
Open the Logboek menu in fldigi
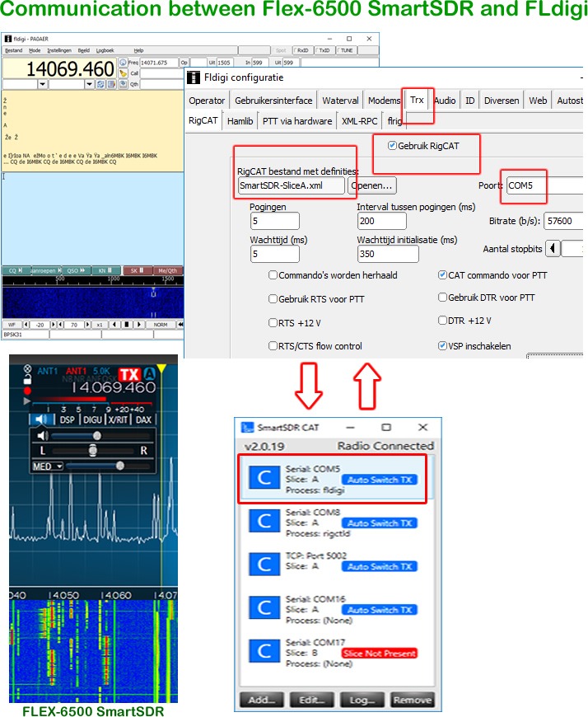105,50
